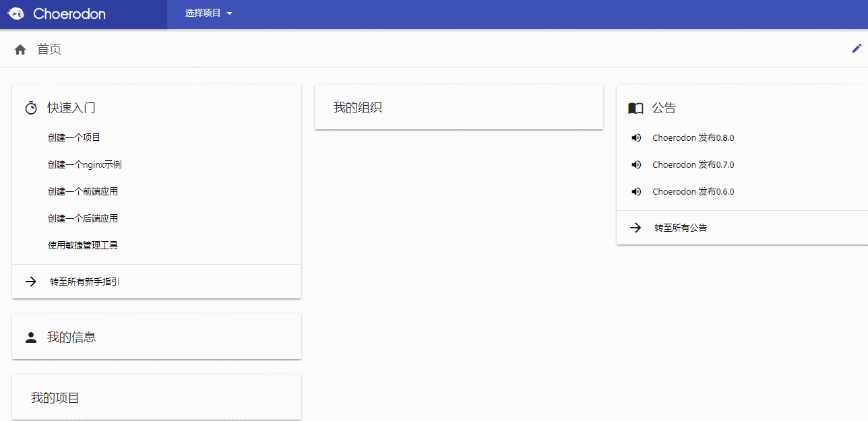Open 创建一个nginx示例 guide
This screenshot has width=868, height=421.
pyautogui.click(x=84, y=164)
